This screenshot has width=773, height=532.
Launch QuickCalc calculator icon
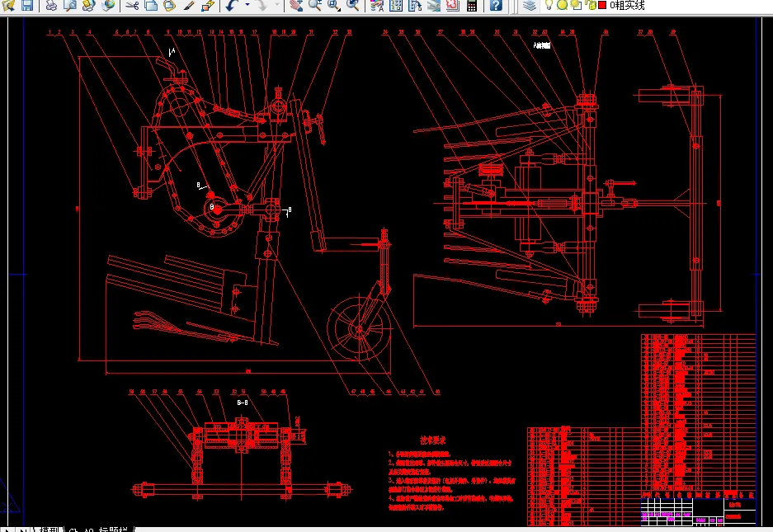(472, 5)
